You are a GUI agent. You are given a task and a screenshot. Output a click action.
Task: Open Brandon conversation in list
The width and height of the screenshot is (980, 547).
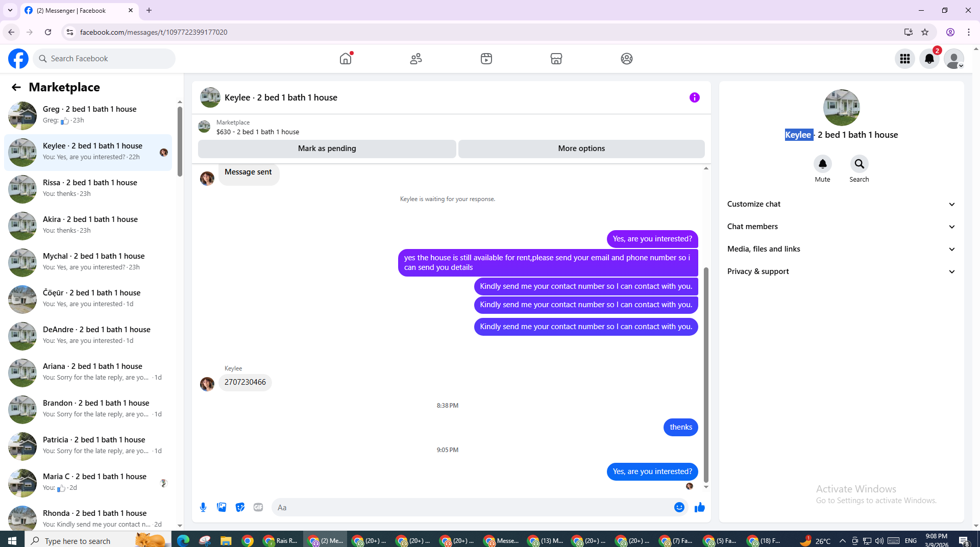88,409
